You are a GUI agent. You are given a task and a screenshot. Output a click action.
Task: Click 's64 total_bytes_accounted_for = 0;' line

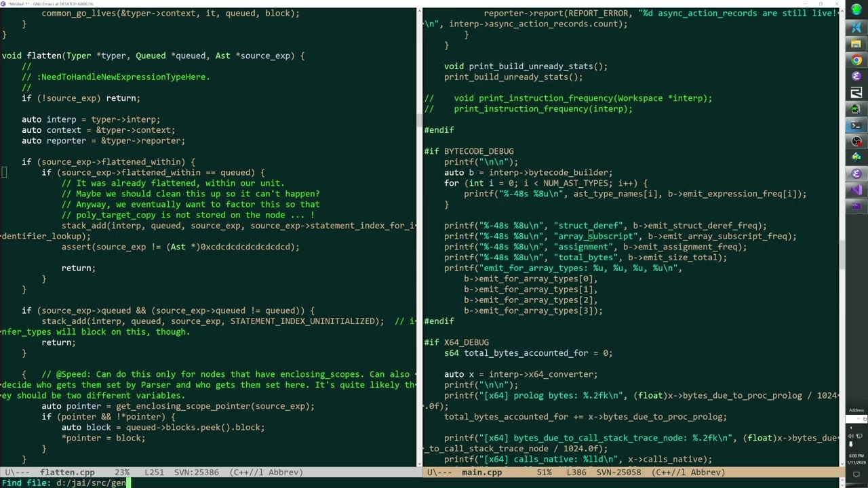[x=528, y=353]
